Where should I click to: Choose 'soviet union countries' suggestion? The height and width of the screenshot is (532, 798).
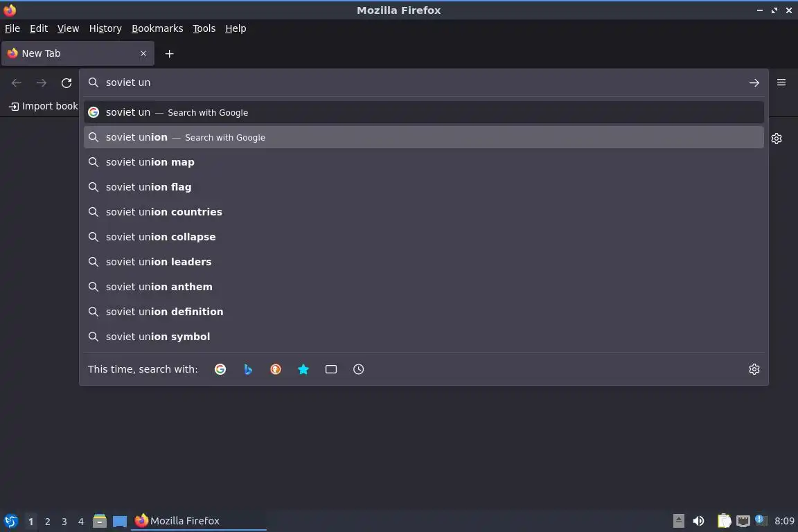423,212
